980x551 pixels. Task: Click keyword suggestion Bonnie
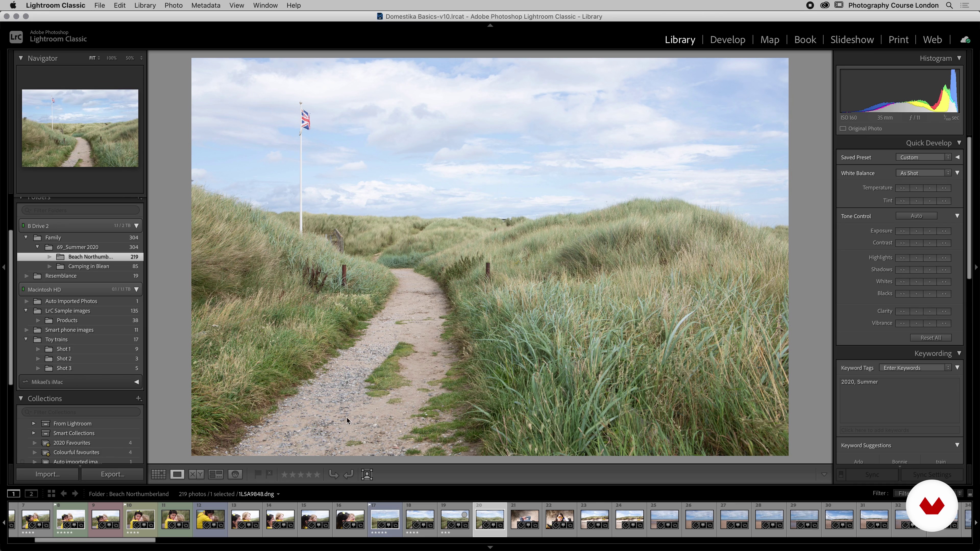[x=899, y=462]
